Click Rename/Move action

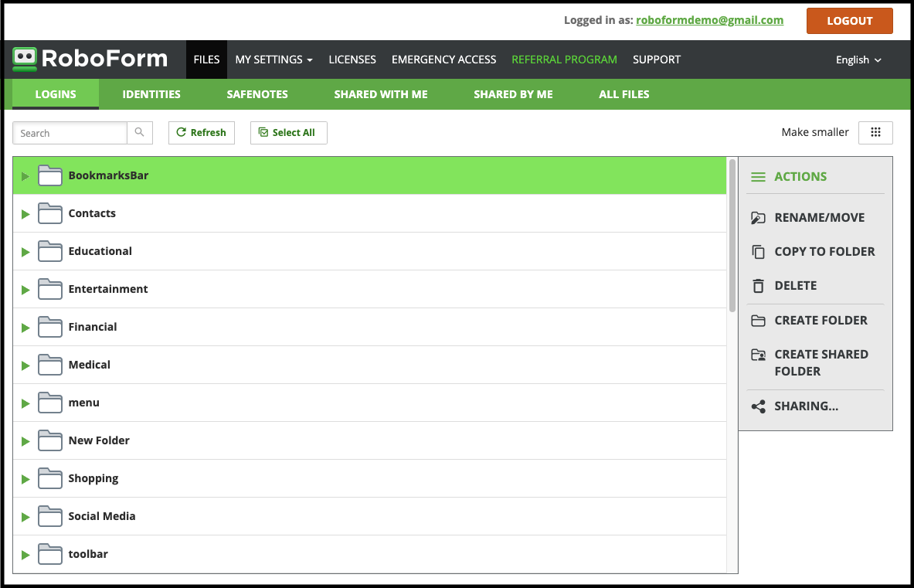[x=819, y=217]
